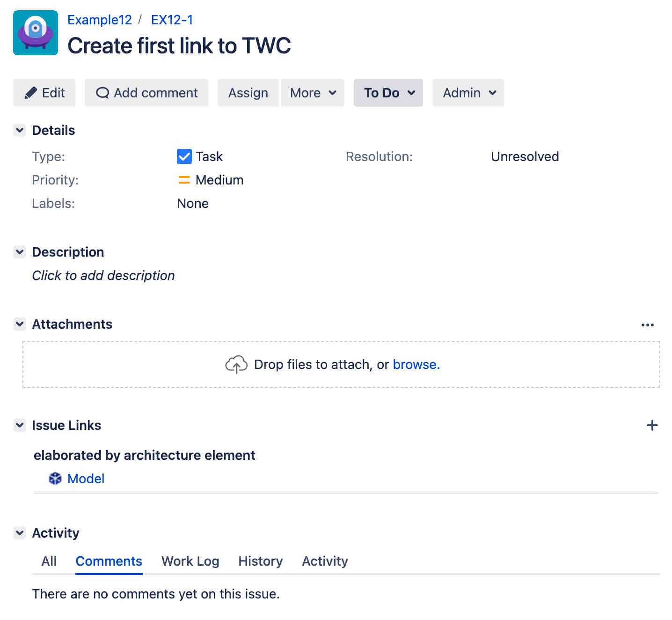Click the Add comment button

(146, 93)
